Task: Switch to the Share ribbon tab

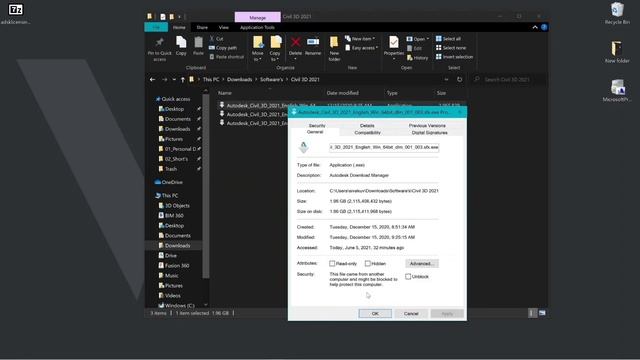Action: pos(202,27)
